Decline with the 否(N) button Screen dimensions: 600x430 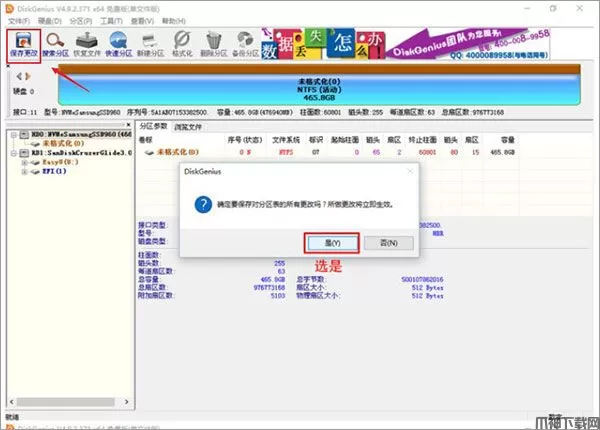tap(389, 243)
